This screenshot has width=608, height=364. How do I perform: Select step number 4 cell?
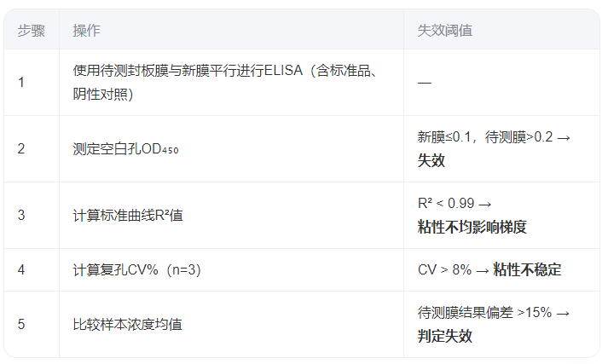coord(21,270)
